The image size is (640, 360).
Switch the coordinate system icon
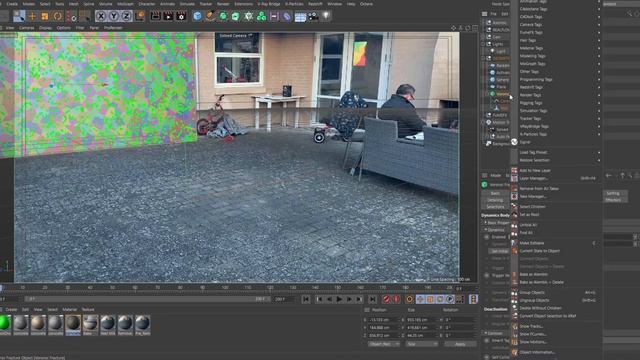[140, 16]
